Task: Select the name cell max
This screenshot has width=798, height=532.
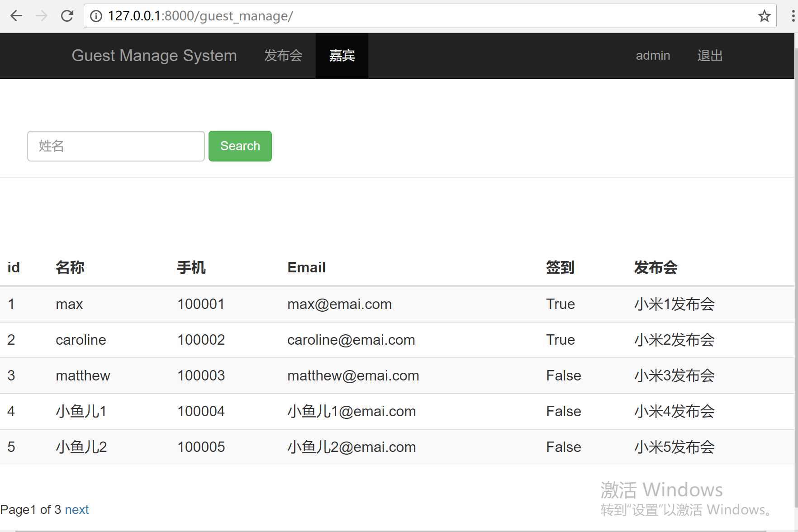Action: tap(69, 304)
